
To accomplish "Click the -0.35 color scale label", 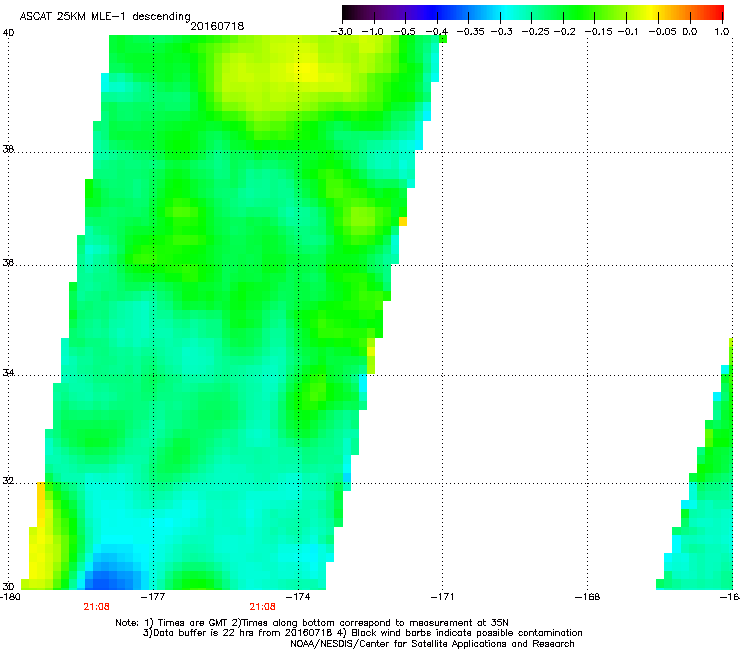I will [x=471, y=32].
